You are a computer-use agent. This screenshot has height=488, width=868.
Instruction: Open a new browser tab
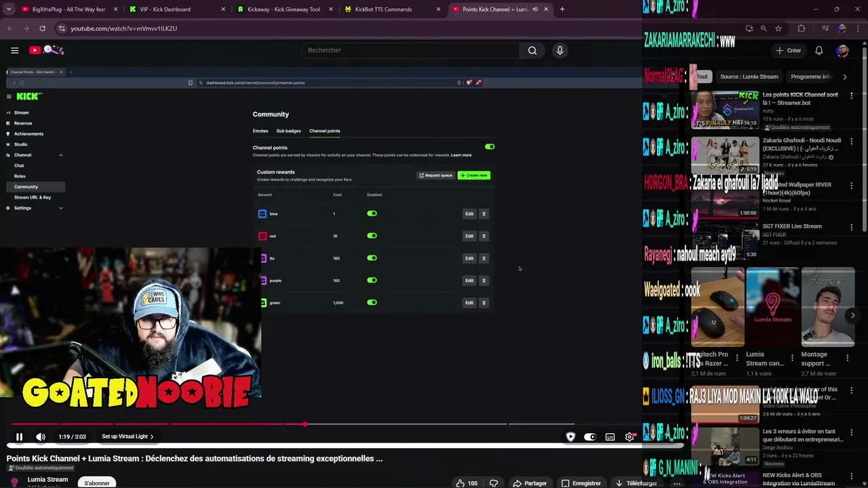pos(562,9)
